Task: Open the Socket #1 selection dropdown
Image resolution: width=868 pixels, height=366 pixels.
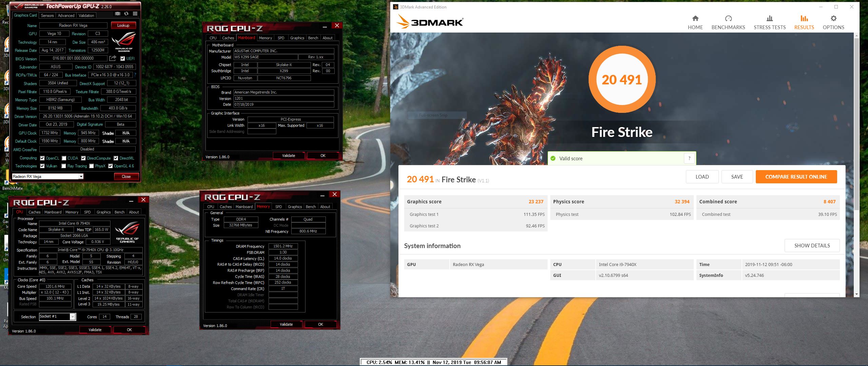Action: coord(58,317)
